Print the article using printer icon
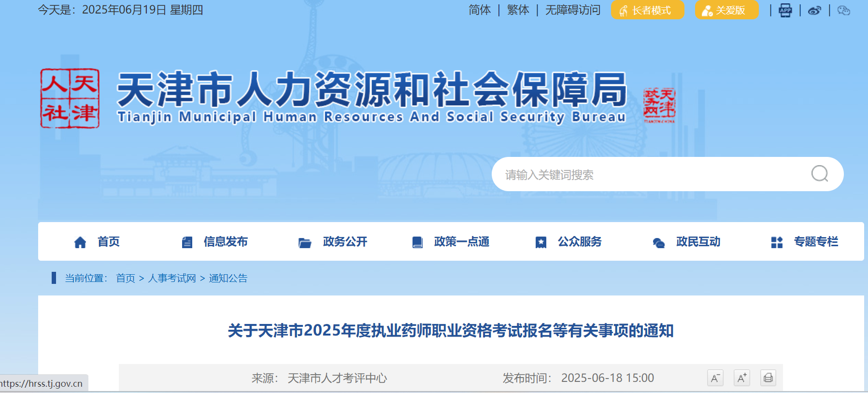 click(x=768, y=378)
